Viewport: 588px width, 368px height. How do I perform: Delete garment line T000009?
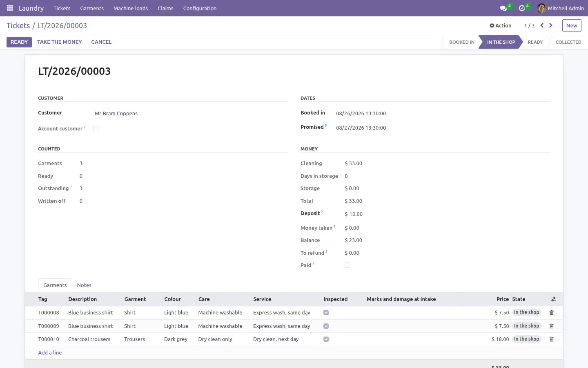coord(552,326)
